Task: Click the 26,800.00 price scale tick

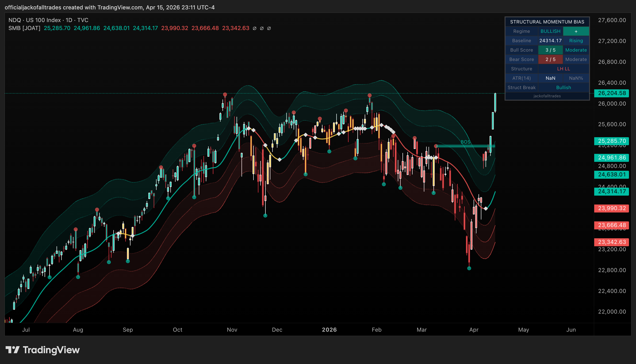Action: tap(612, 62)
